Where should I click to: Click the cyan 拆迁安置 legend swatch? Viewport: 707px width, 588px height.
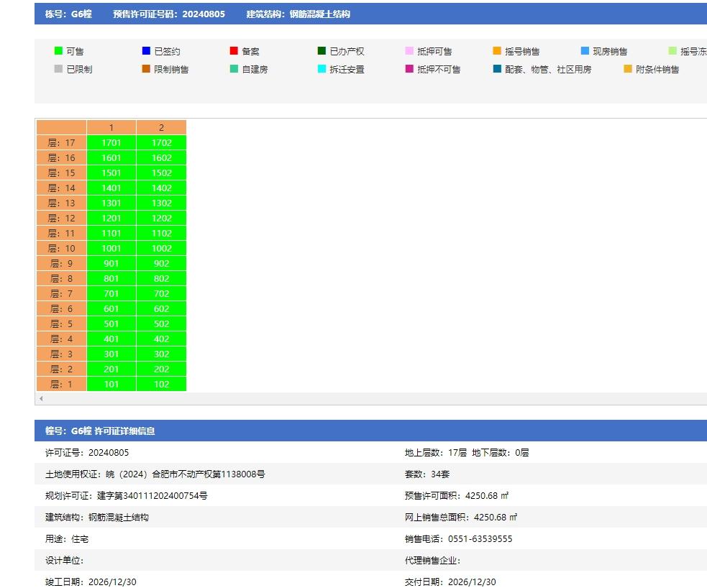coord(321,69)
